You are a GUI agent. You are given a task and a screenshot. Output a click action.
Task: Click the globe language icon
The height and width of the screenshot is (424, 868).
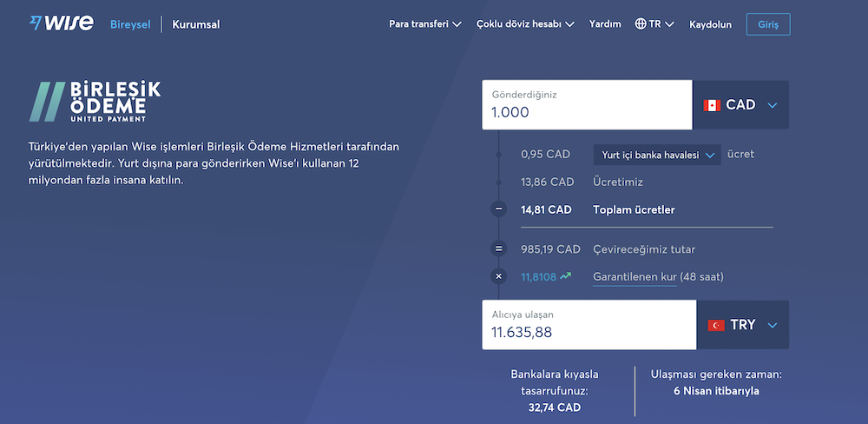click(641, 24)
